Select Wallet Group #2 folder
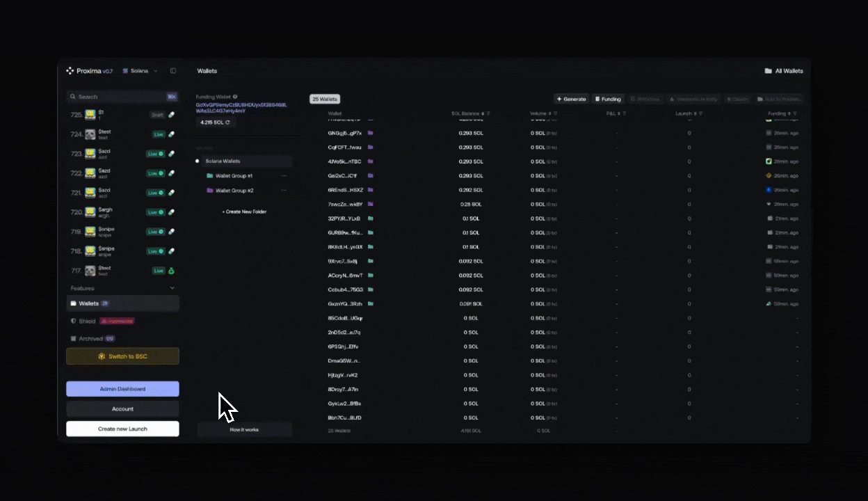 [234, 191]
